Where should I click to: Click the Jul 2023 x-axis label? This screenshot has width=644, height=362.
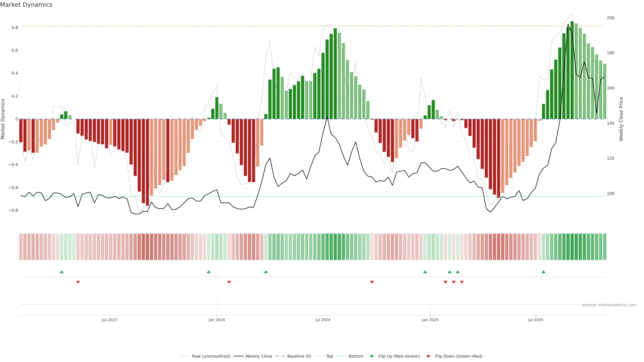click(x=109, y=320)
